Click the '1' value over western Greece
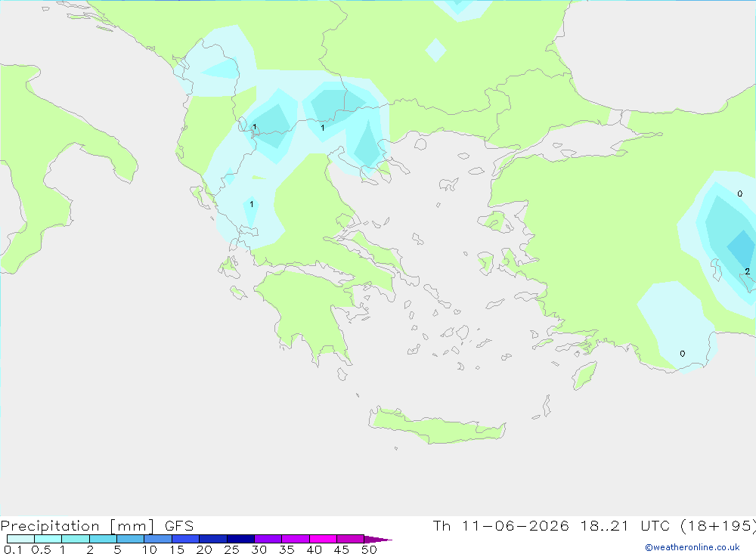The image size is (756, 554). point(251,204)
